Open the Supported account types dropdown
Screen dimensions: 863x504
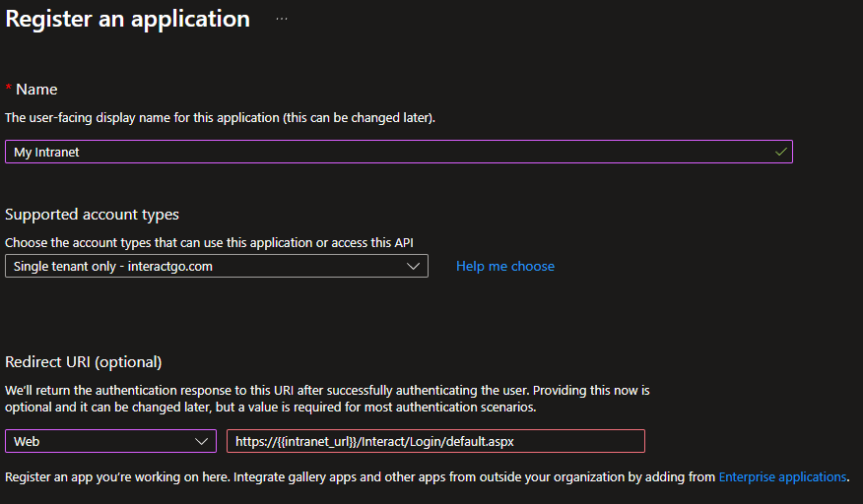[x=217, y=267]
